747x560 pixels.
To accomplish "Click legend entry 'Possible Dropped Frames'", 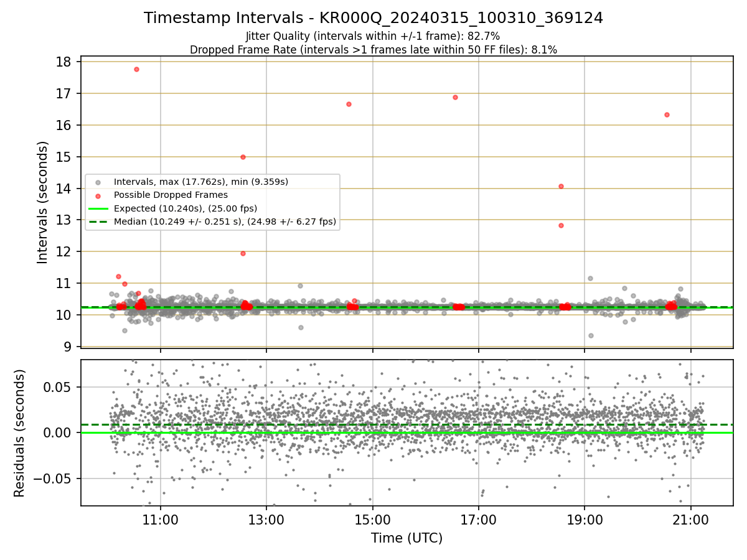I will (x=171, y=195).
